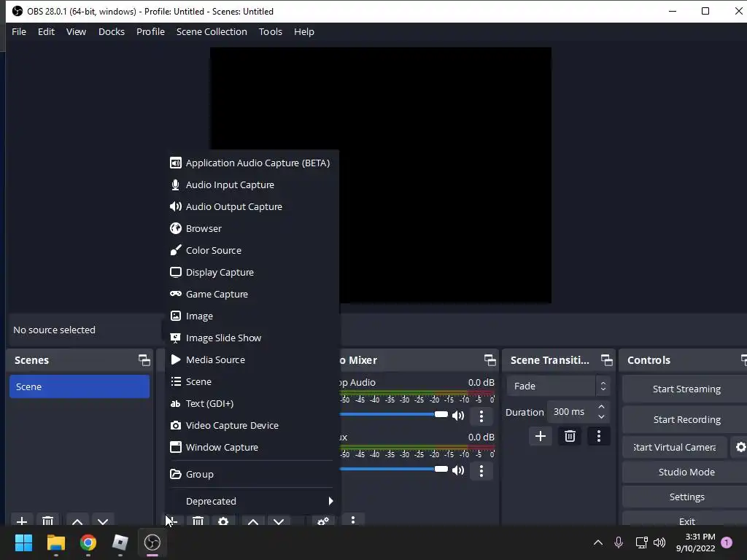Image resolution: width=747 pixels, height=560 pixels.
Task: Add a Browser source
Action: [252, 228]
